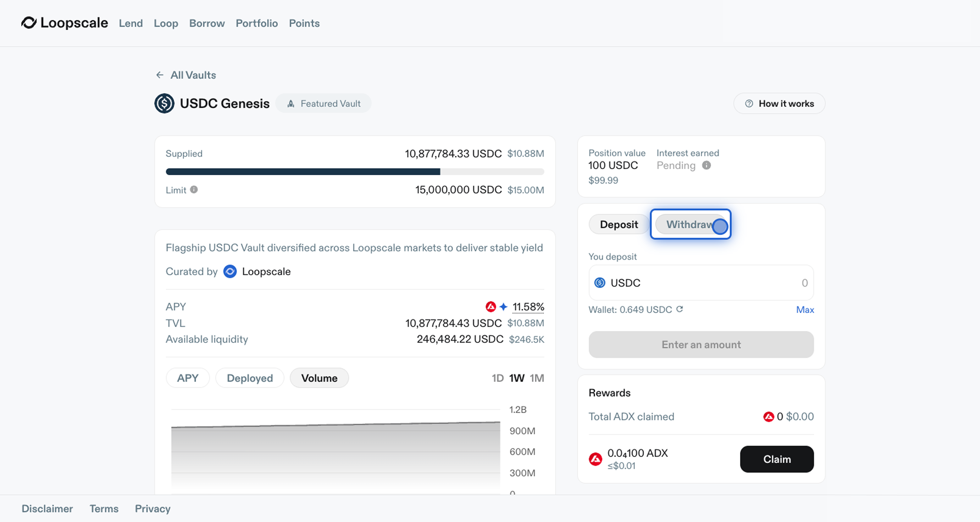The image size is (980, 522).
Task: Switch to the Withdraw option
Action: (690, 224)
